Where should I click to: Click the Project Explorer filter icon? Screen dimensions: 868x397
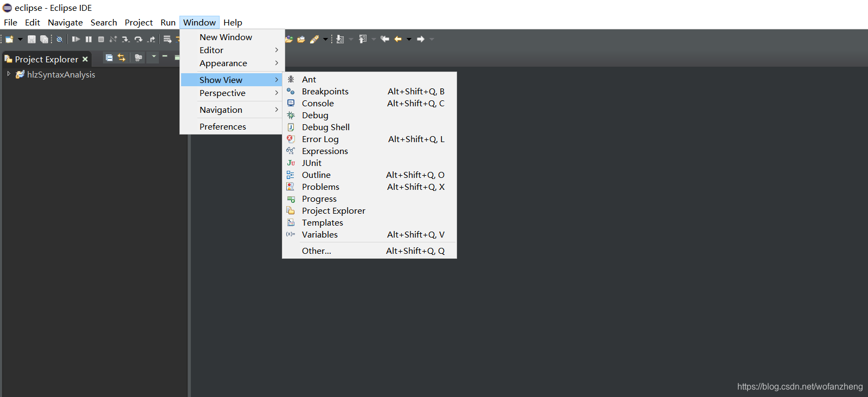coord(138,57)
